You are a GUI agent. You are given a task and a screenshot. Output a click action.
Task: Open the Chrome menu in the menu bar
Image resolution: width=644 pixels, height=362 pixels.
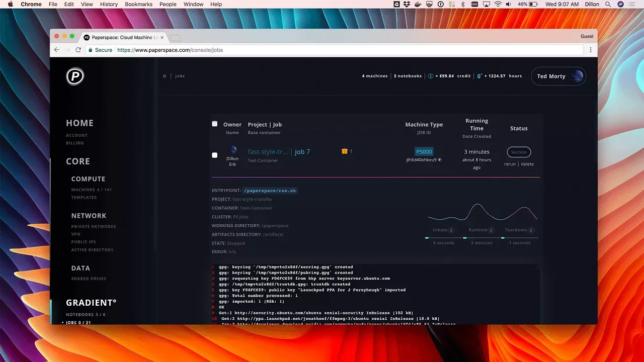click(x=31, y=4)
